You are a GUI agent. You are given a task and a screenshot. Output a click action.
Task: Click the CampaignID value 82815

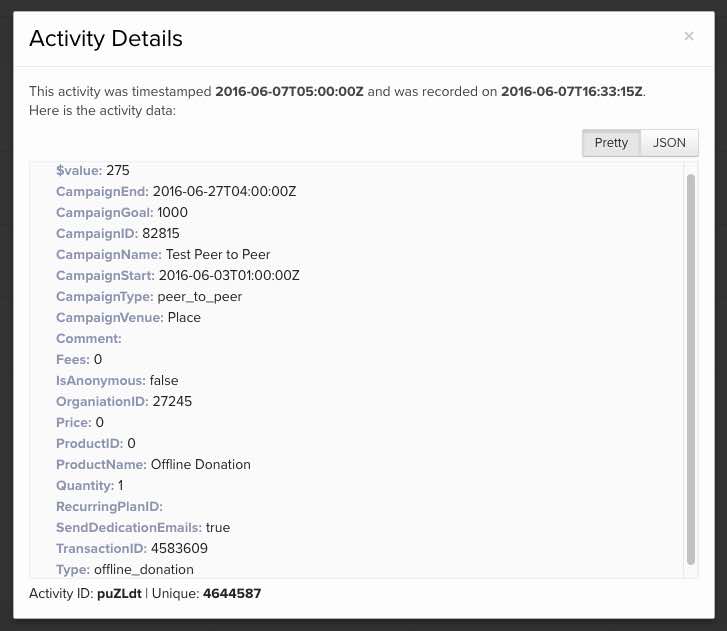pos(161,233)
